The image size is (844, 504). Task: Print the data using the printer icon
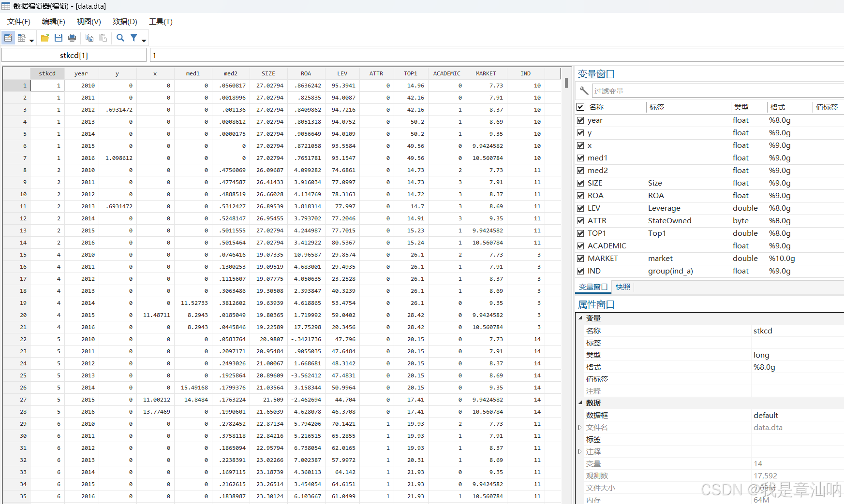[72, 38]
